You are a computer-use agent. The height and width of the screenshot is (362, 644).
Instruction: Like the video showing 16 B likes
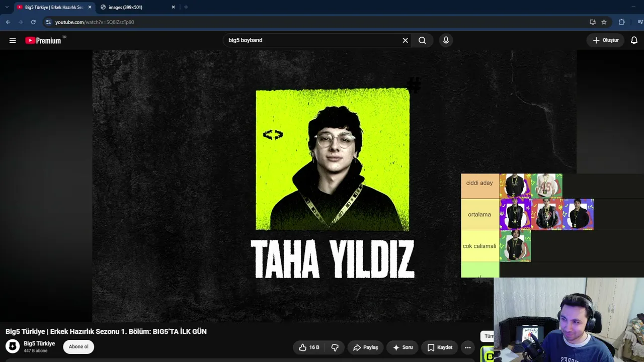click(309, 347)
